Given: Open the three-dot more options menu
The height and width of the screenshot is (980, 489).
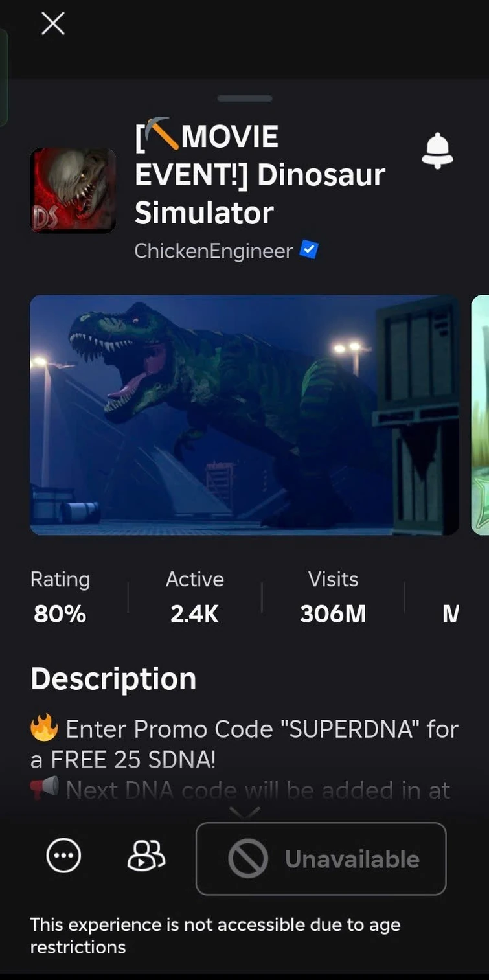Looking at the screenshot, I should click(63, 856).
